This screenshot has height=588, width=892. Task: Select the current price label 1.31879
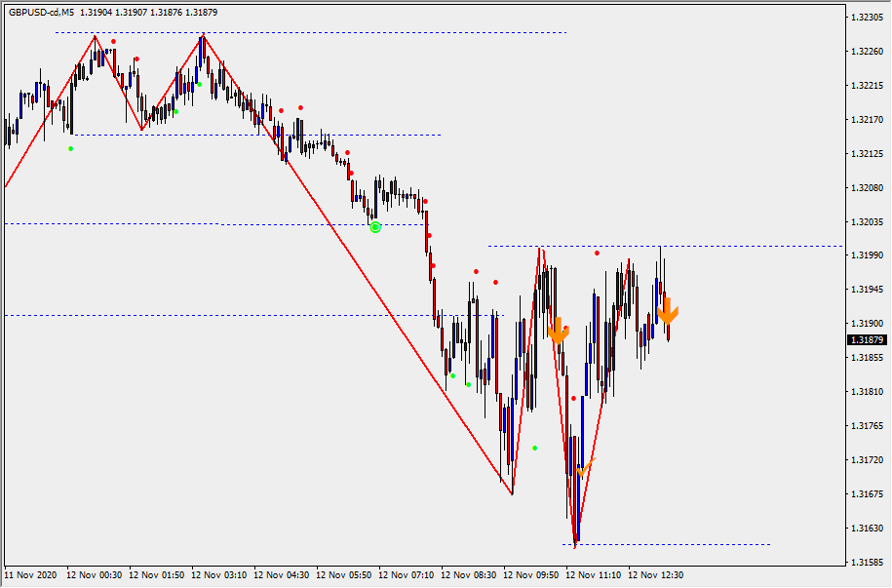(867, 339)
